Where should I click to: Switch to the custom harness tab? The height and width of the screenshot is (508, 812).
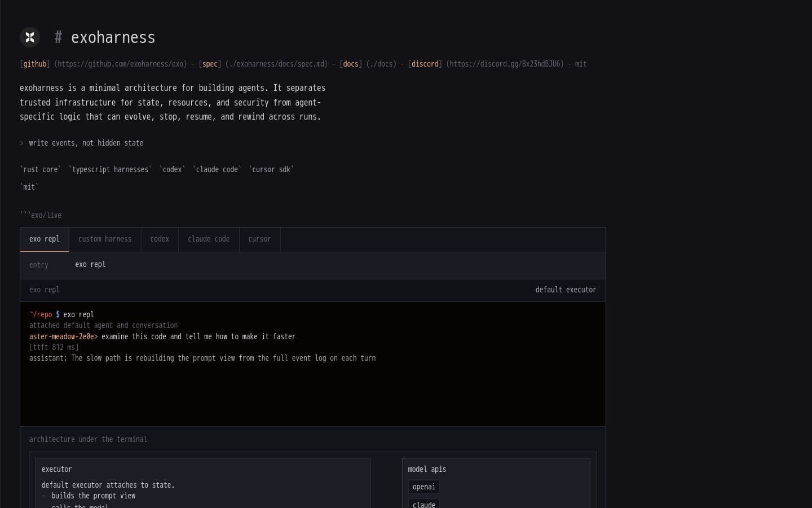(x=105, y=239)
